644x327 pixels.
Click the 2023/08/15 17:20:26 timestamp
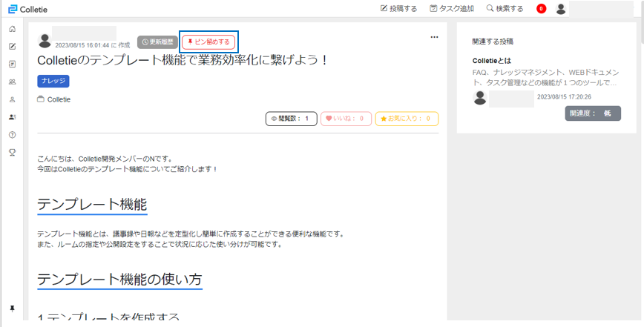[x=564, y=97]
